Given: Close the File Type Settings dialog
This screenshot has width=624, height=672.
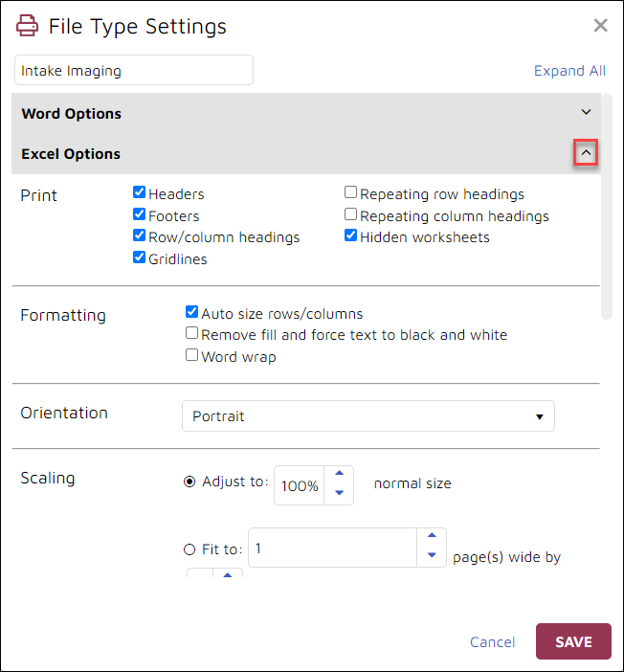Looking at the screenshot, I should tap(600, 26).
